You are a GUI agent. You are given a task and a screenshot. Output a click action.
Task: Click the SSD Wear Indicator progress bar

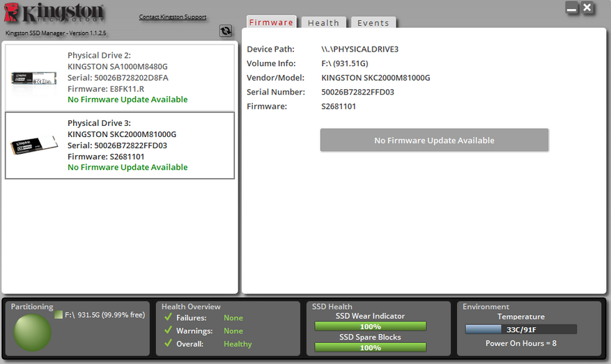click(x=370, y=326)
